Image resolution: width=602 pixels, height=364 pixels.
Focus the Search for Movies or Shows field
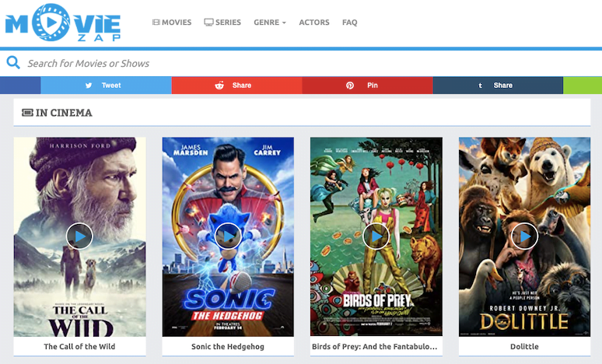point(301,63)
